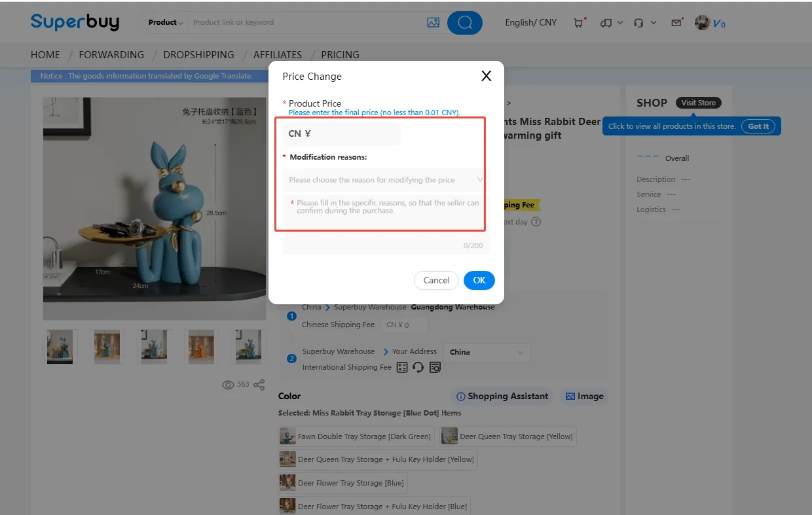Viewport: 812px width, 515px height.
Task: Select the third product thumbnail
Action: (154, 346)
